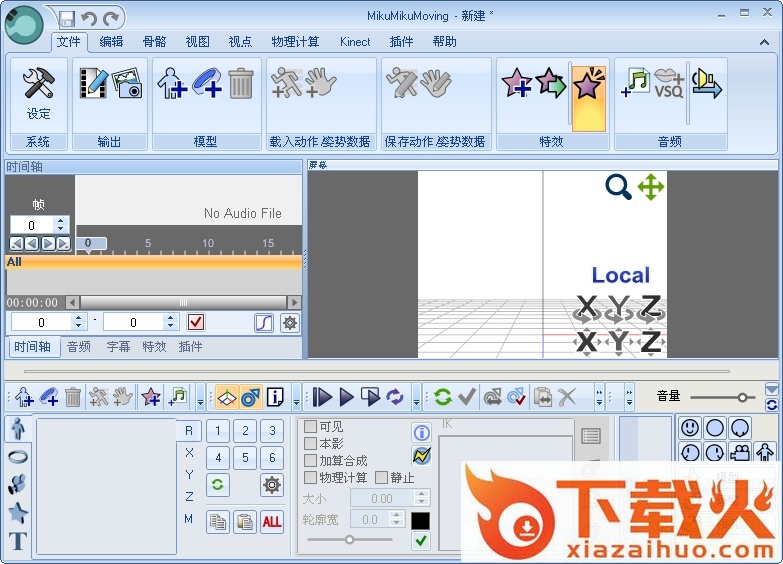Viewport: 783px width, 564px height.
Task: Open the 骨骼 ribbon tab
Action: pyautogui.click(x=154, y=42)
